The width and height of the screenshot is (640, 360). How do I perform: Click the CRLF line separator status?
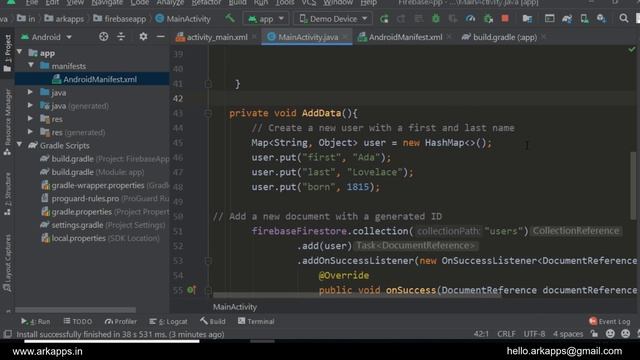tap(506, 333)
